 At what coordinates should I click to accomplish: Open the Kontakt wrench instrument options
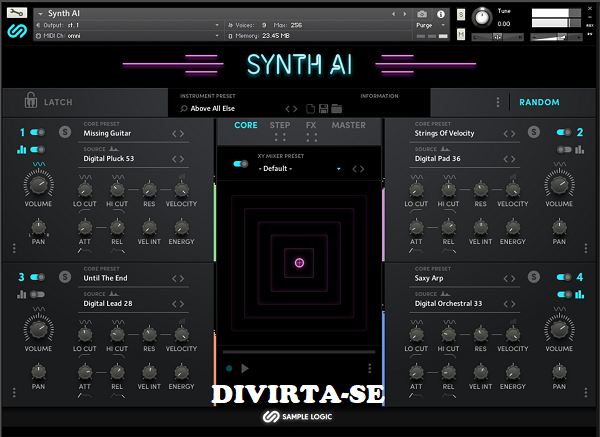[x=17, y=13]
